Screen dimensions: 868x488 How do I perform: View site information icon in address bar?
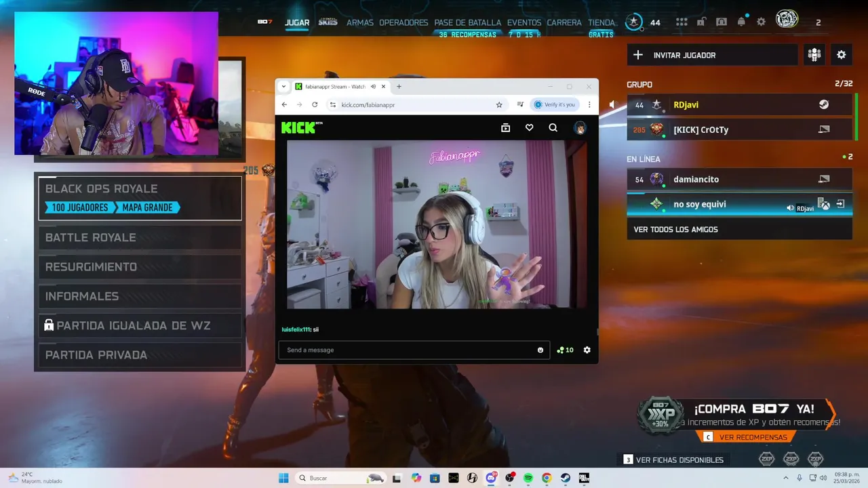(x=332, y=104)
